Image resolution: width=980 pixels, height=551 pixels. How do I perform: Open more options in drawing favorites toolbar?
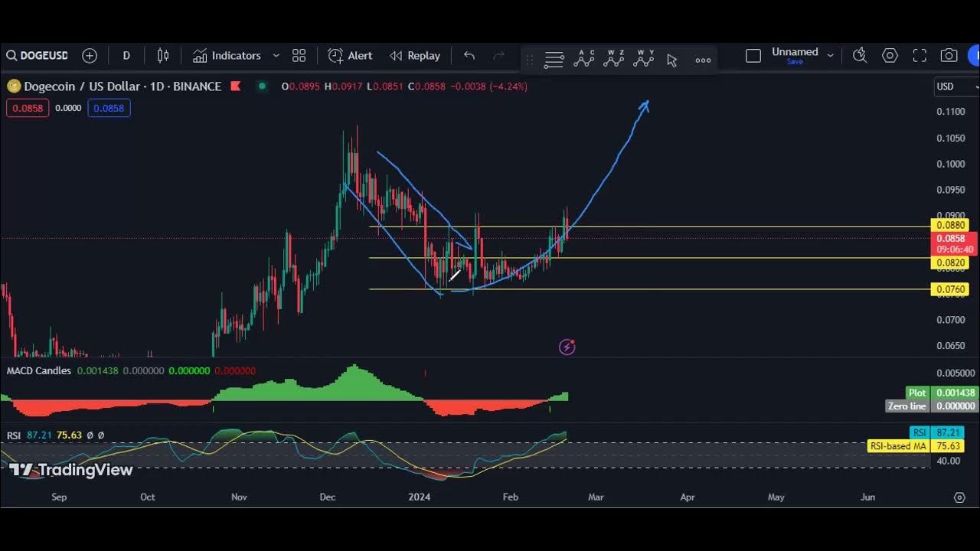coord(703,60)
